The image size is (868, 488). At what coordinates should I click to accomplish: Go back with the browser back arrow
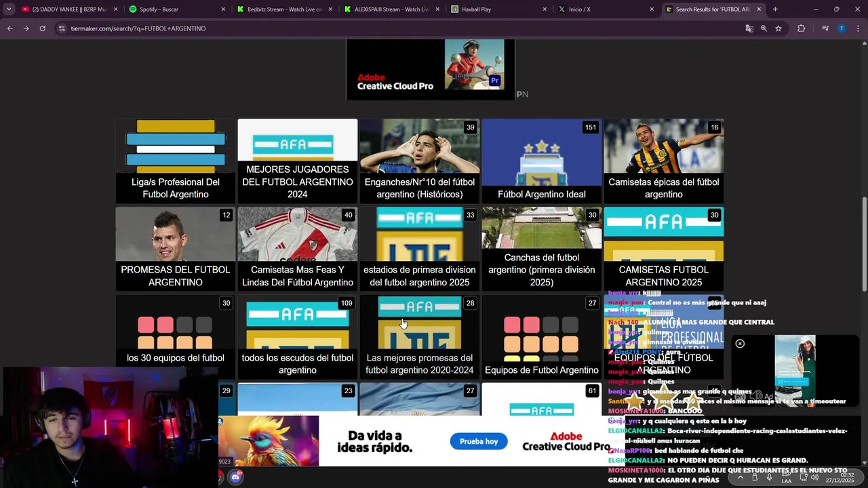click(x=9, y=28)
